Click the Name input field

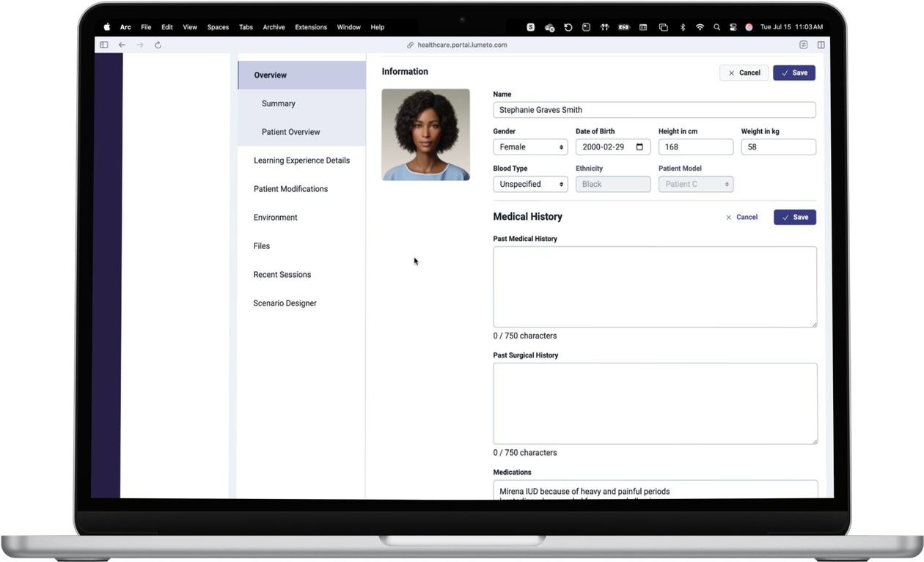click(x=654, y=110)
